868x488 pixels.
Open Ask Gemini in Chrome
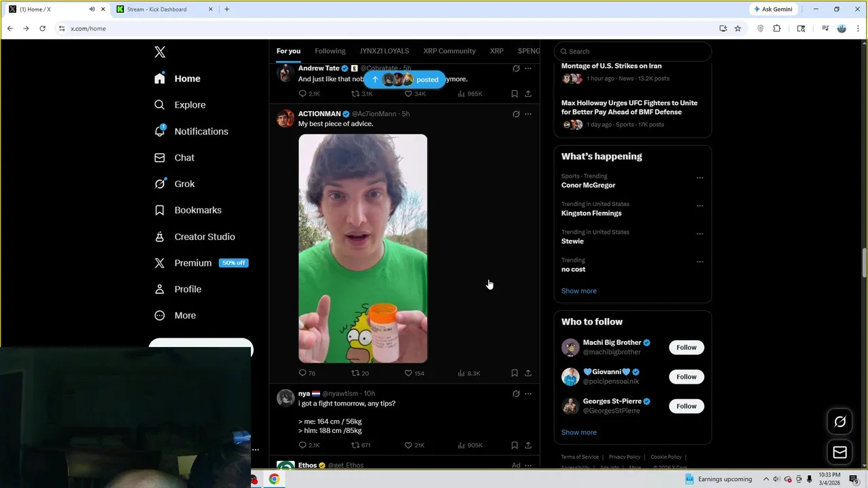click(x=773, y=9)
